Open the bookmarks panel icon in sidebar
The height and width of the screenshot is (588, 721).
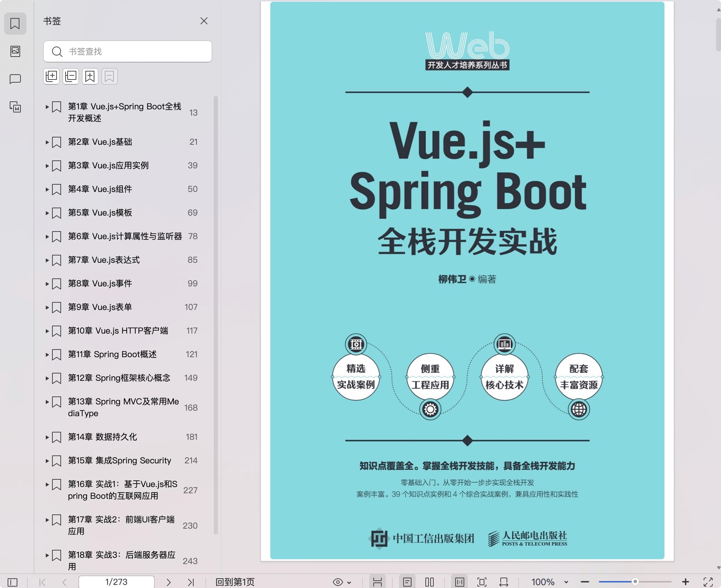coord(15,24)
